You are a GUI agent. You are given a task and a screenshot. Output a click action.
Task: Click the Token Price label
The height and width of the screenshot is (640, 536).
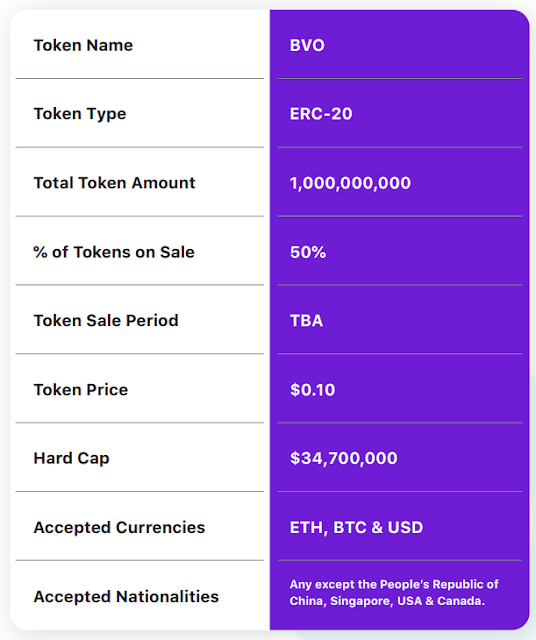click(x=81, y=389)
